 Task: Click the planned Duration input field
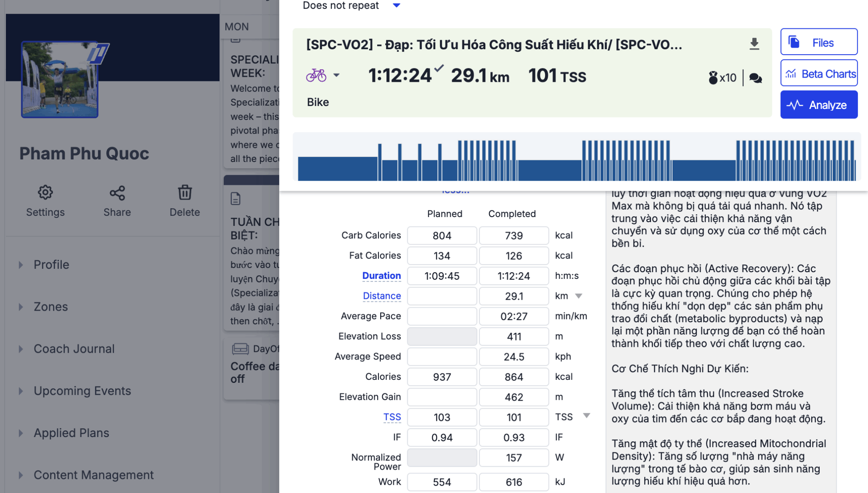point(442,276)
